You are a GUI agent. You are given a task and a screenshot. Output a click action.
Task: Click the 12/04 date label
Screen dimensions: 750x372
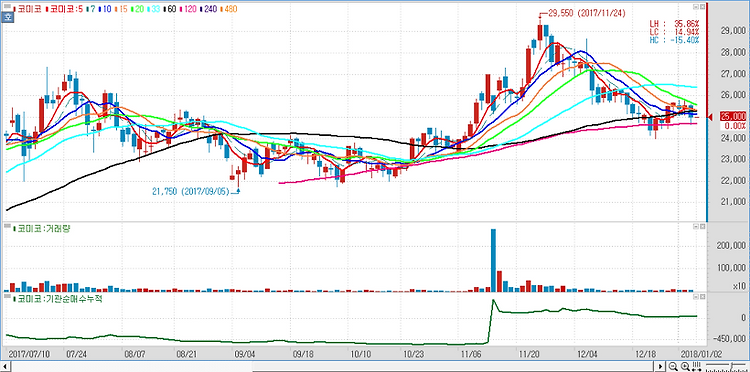[586, 355]
